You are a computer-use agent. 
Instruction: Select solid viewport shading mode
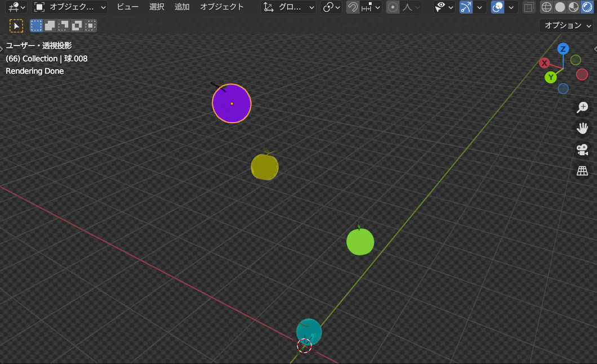(x=560, y=7)
